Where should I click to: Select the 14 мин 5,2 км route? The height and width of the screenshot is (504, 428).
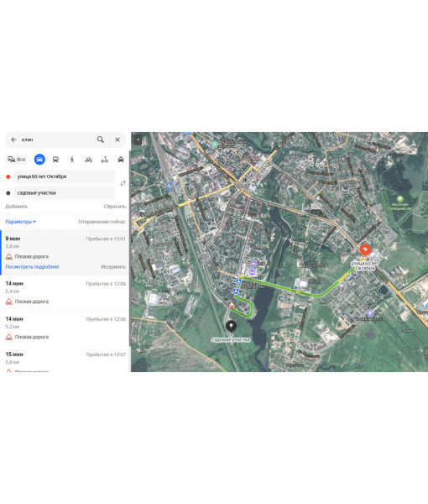coord(65,328)
